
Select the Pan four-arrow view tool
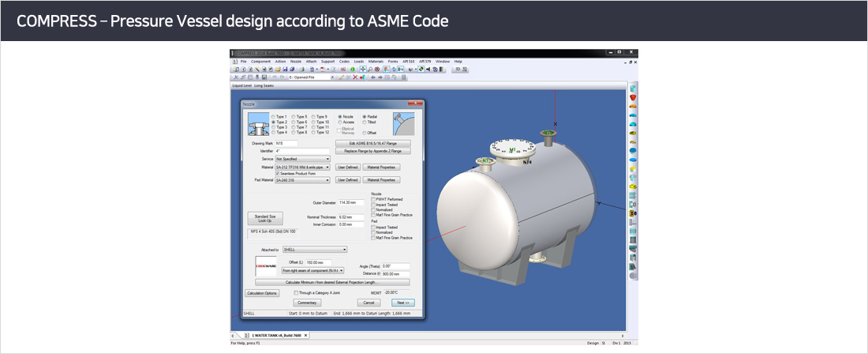363,70
